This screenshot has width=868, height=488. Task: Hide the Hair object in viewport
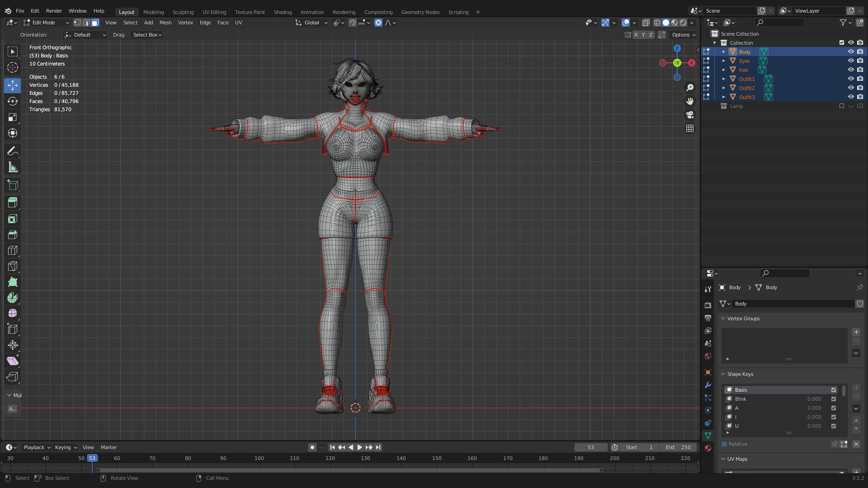tap(851, 70)
